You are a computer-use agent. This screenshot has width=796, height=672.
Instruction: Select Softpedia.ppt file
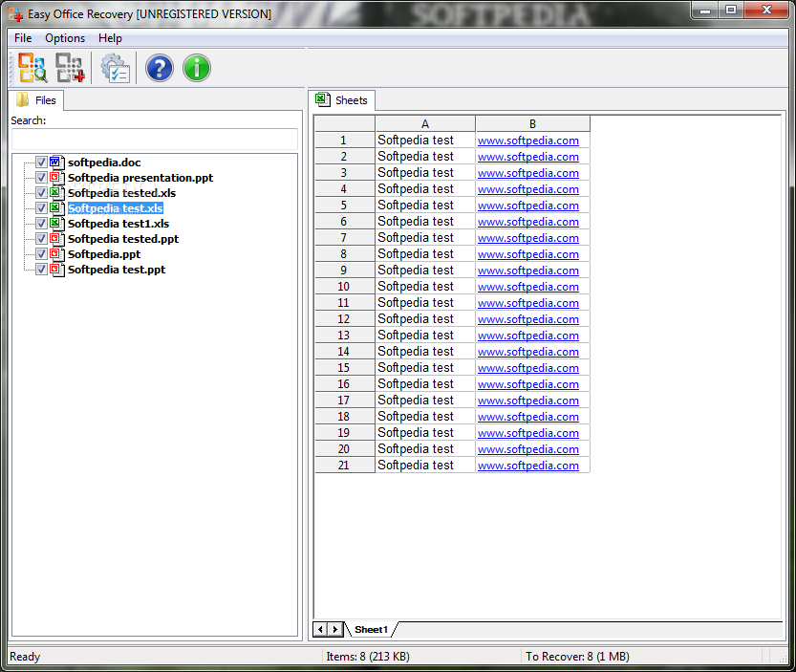pos(104,254)
